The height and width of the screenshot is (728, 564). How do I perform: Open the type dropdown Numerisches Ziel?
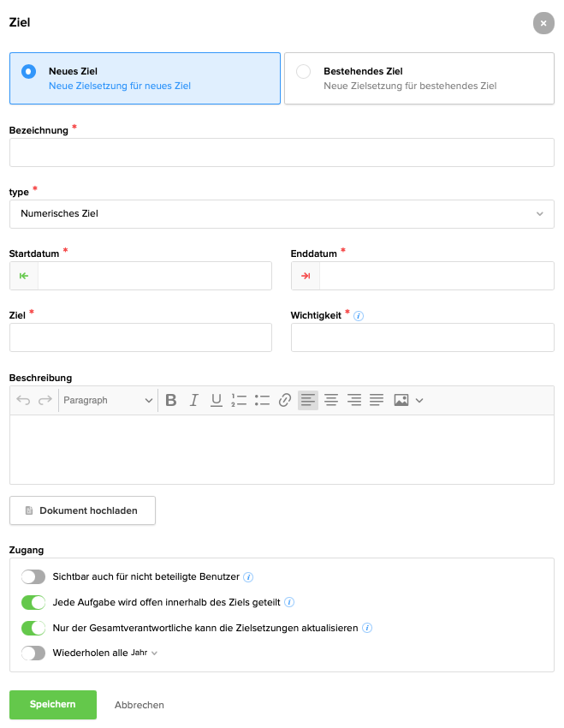tap(282, 214)
